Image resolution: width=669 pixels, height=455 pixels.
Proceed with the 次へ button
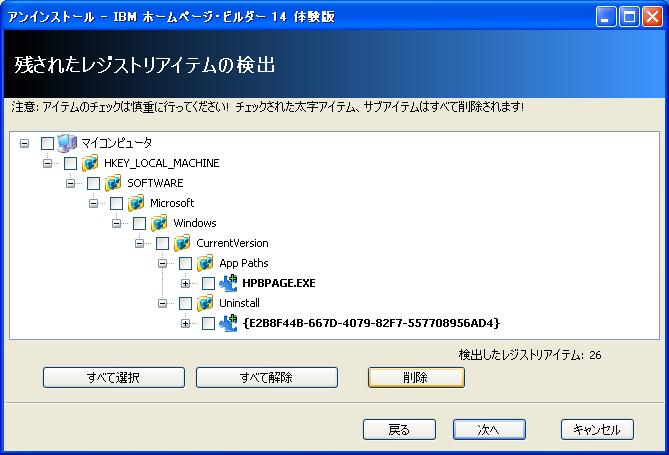click(x=489, y=429)
